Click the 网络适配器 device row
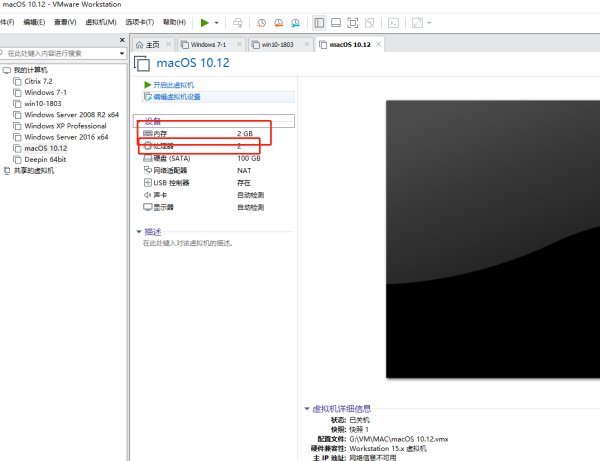 coord(216,170)
